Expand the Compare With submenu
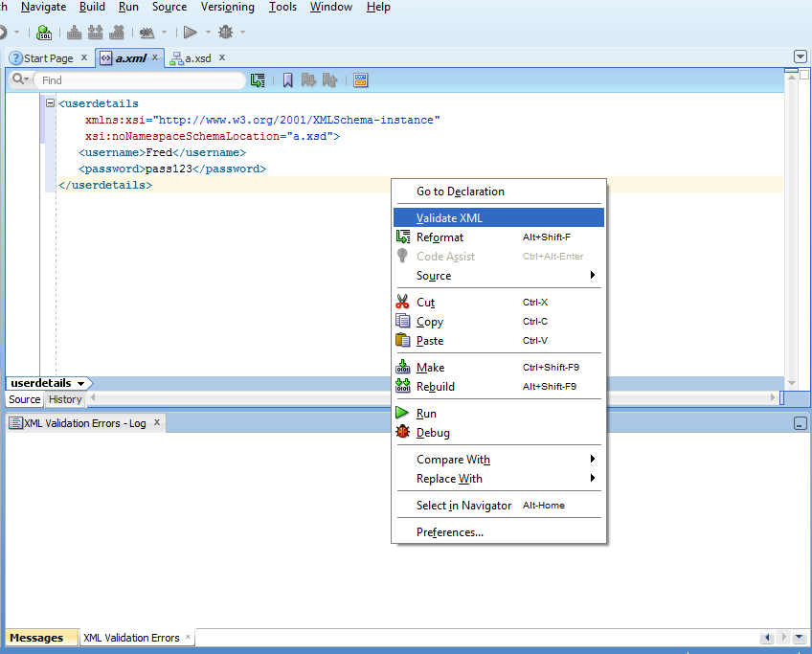Image resolution: width=812 pixels, height=654 pixels. point(499,460)
